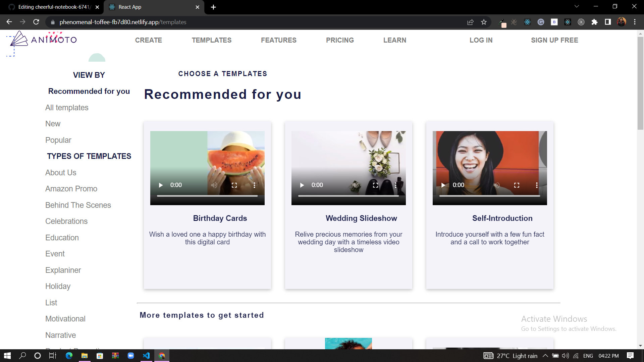Expand hidden icons in the system tray
The height and width of the screenshot is (362, 644).
tap(545, 355)
